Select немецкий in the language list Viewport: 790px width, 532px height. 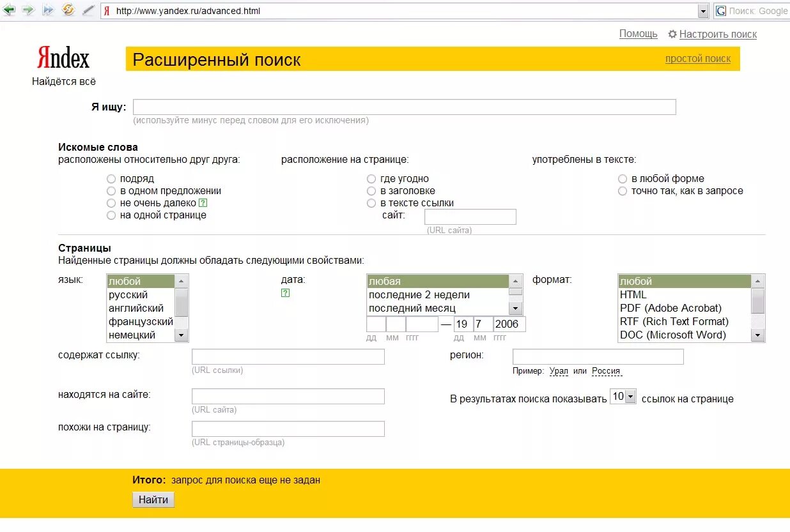(141, 335)
